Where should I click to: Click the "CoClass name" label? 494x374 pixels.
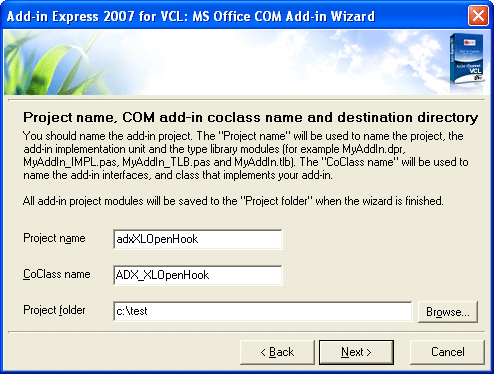click(x=57, y=274)
